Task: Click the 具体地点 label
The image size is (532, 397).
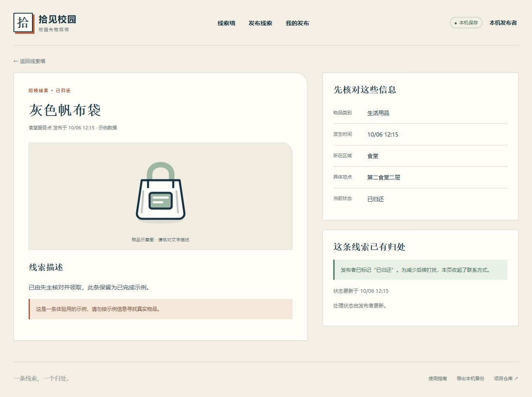Action: click(342, 177)
